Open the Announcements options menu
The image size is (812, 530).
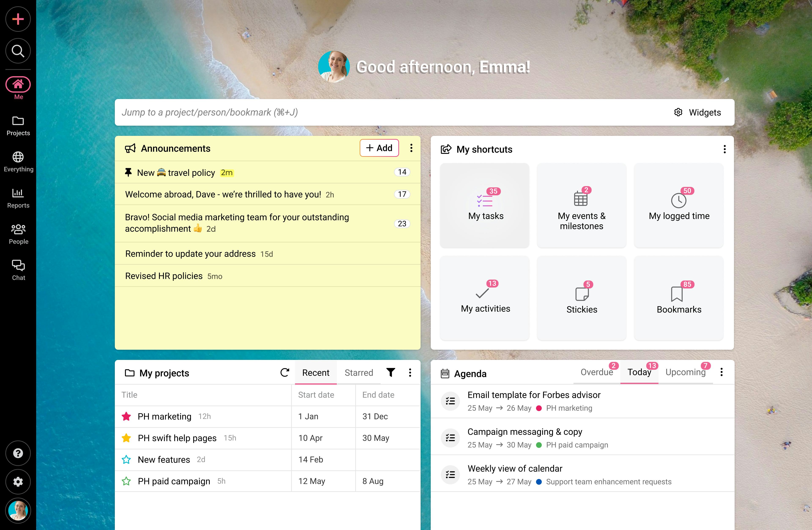click(411, 148)
